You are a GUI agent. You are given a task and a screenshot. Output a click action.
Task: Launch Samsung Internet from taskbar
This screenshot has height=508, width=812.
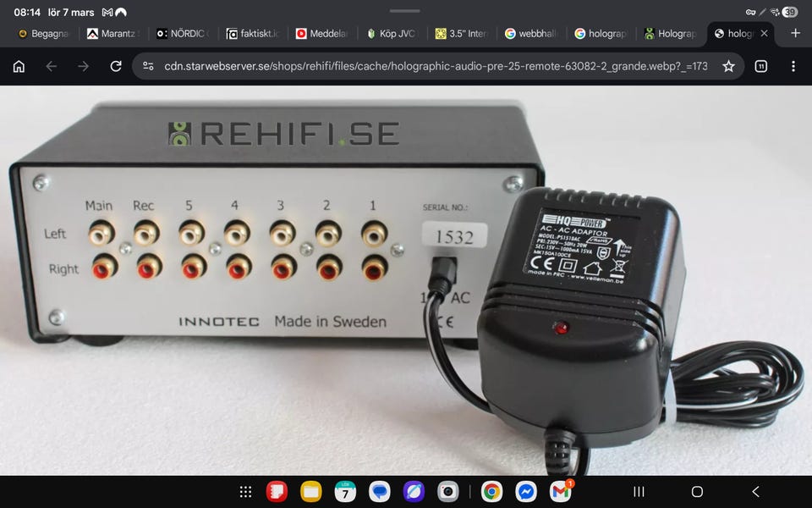[414, 491]
